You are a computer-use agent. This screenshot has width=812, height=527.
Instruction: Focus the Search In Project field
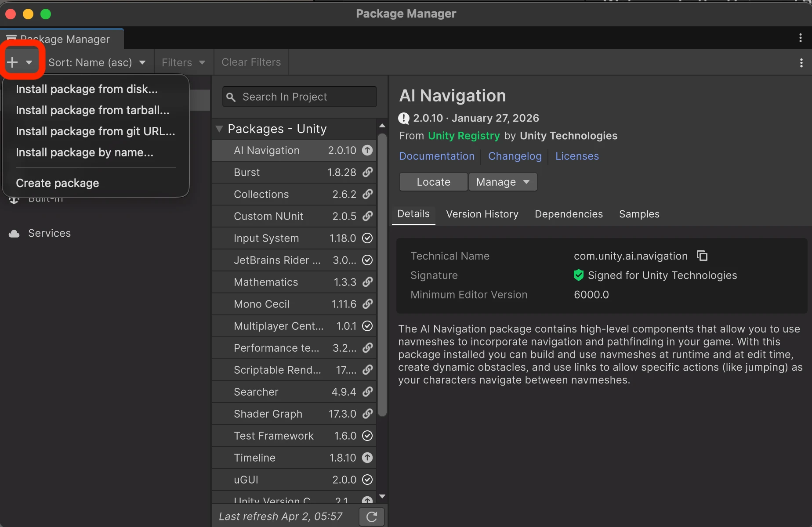coord(300,97)
